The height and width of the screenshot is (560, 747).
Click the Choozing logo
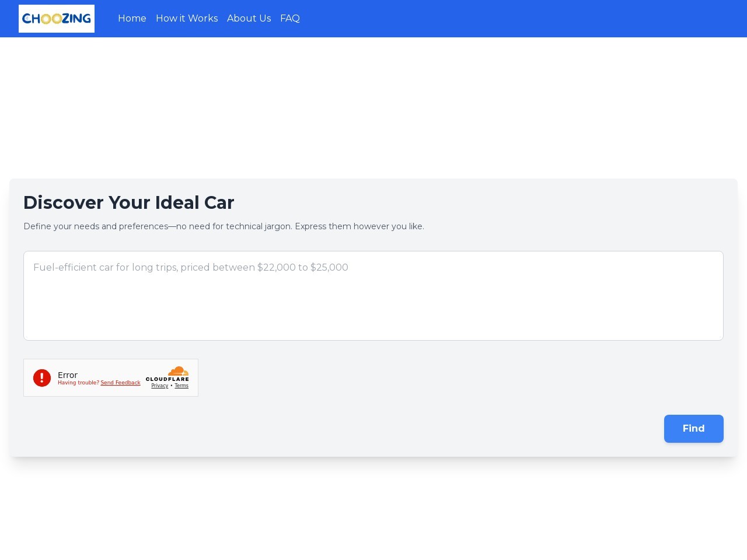(x=57, y=19)
